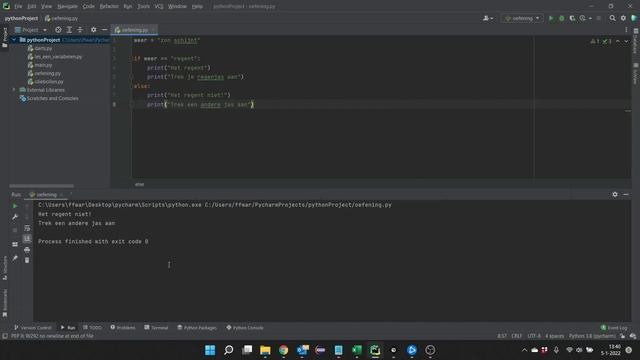The height and width of the screenshot is (360, 640).
Task: Open the TODO tool window button
Action: [x=92, y=328]
